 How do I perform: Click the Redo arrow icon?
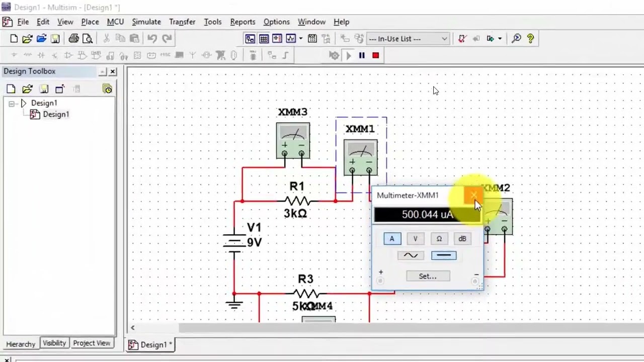point(167,38)
